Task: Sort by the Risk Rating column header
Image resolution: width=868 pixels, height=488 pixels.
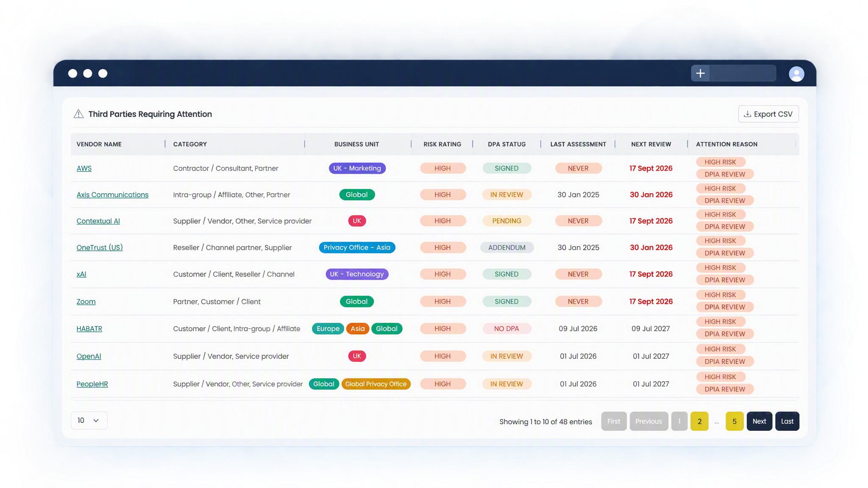Action: click(442, 144)
